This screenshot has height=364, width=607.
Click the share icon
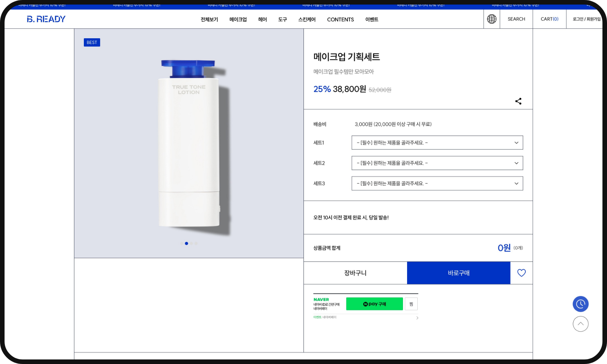click(518, 101)
